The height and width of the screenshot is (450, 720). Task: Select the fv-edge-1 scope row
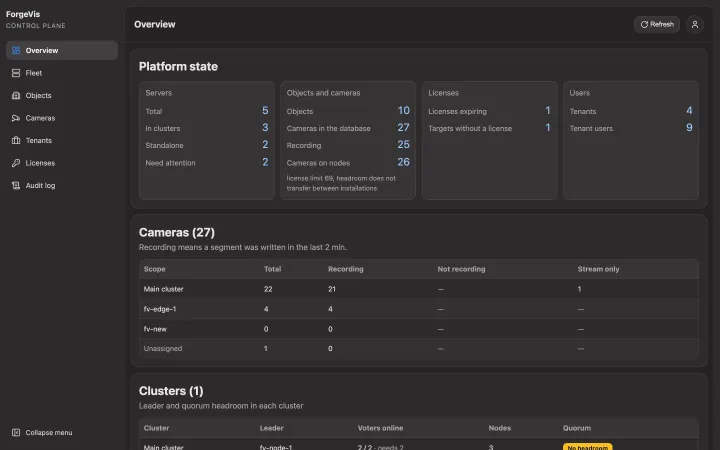point(419,309)
